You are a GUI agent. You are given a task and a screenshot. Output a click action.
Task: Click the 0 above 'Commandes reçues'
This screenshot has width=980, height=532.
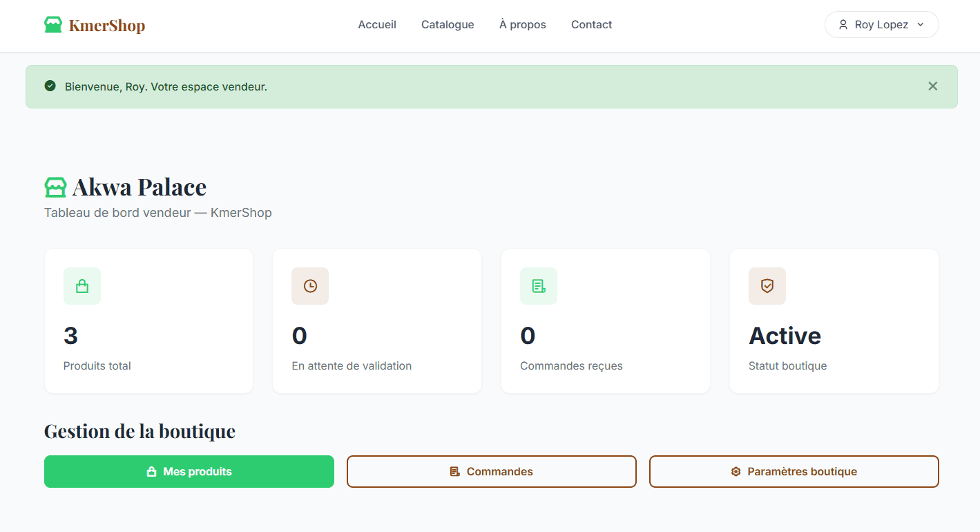pyautogui.click(x=528, y=336)
